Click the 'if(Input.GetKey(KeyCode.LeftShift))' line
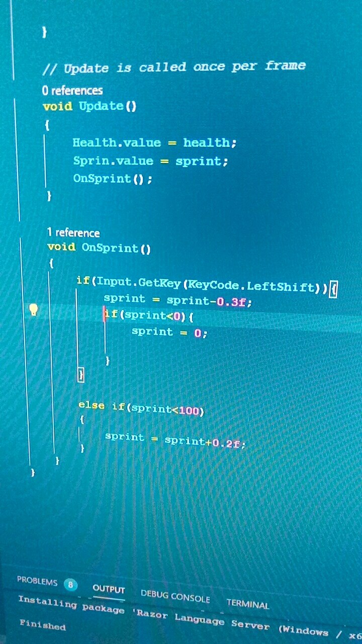Image resolution: width=362 pixels, height=644 pixels. coord(207,285)
